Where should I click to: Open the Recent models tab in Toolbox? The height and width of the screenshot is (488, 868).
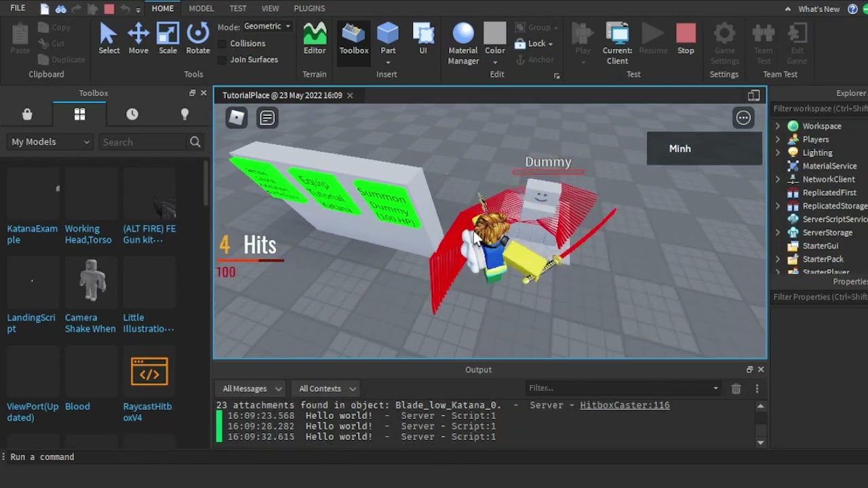point(132,115)
